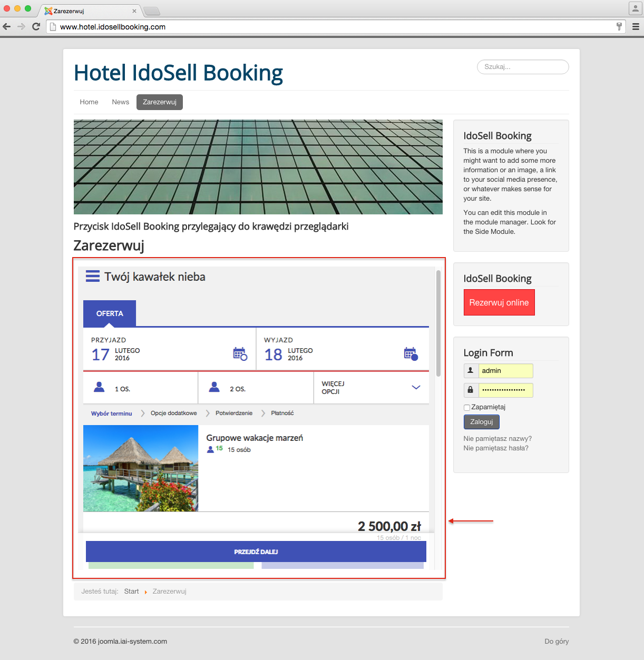Click the Joomla favicon on the Zarezerwuj tab

coord(48,11)
